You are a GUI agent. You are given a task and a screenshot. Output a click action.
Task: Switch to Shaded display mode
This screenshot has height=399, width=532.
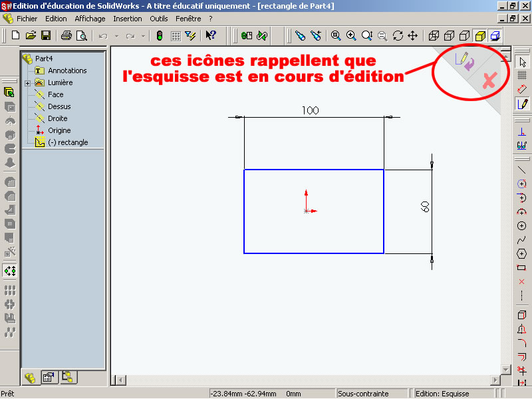480,35
